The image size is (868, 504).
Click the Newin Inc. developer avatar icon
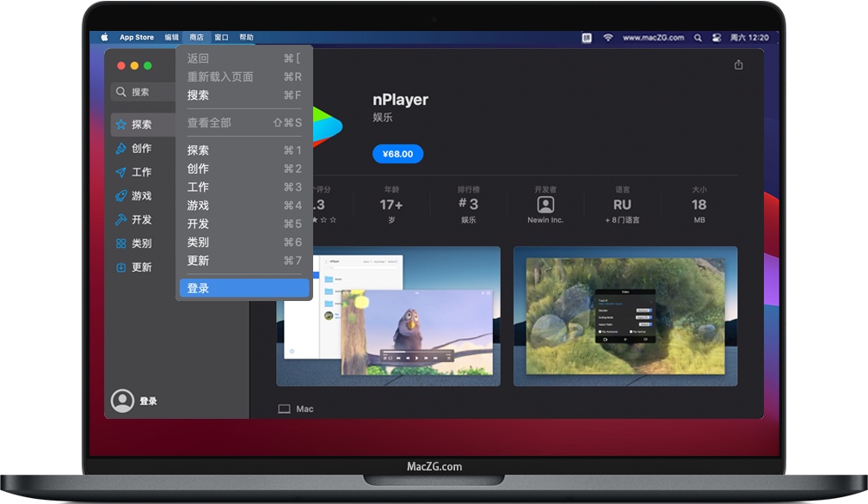(x=545, y=205)
